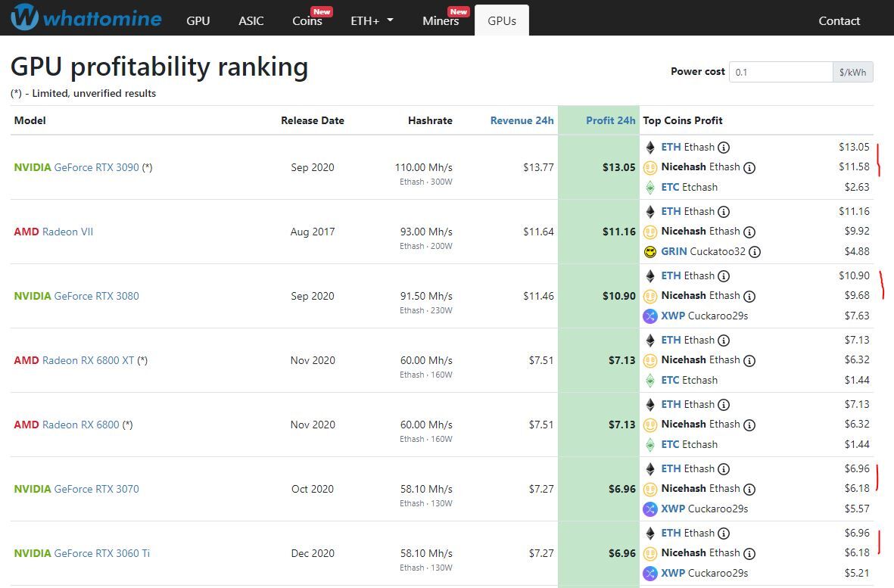894x588 pixels.
Task: Click Nicehash info icon for RTX 3090
Action: [x=749, y=167]
